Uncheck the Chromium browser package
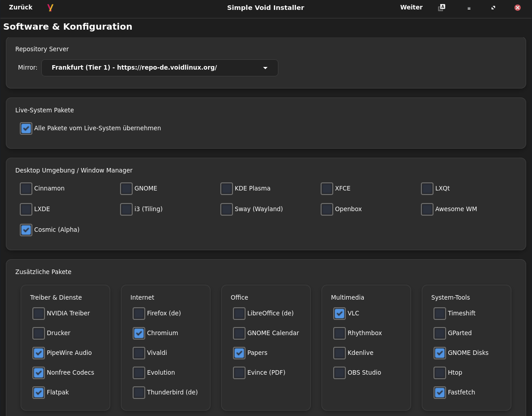 pyautogui.click(x=139, y=333)
